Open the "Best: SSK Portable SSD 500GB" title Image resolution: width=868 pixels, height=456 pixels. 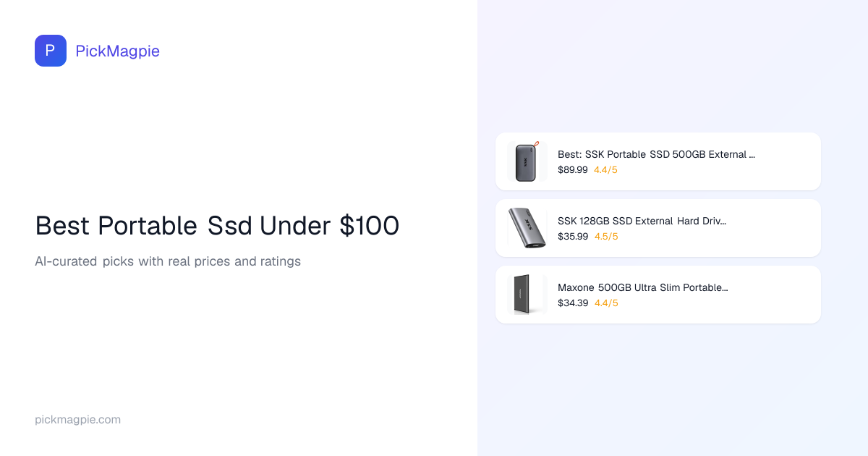(x=656, y=154)
